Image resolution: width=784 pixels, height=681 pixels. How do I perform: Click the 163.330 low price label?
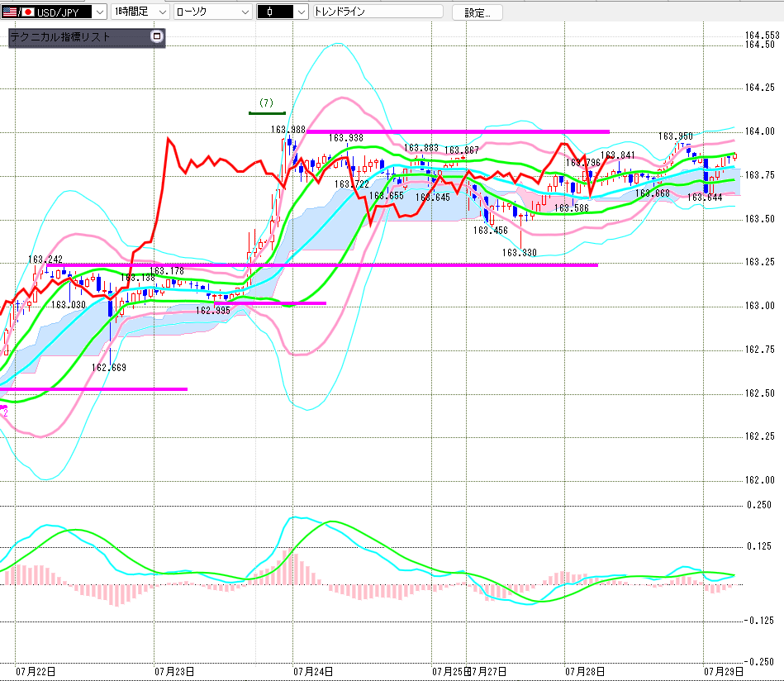click(x=520, y=253)
